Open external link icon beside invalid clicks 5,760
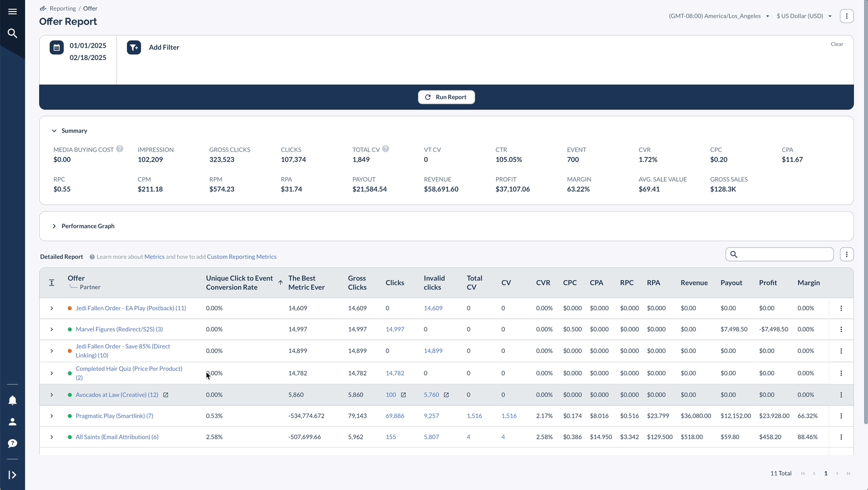Viewport: 868px width, 490px height. click(446, 395)
